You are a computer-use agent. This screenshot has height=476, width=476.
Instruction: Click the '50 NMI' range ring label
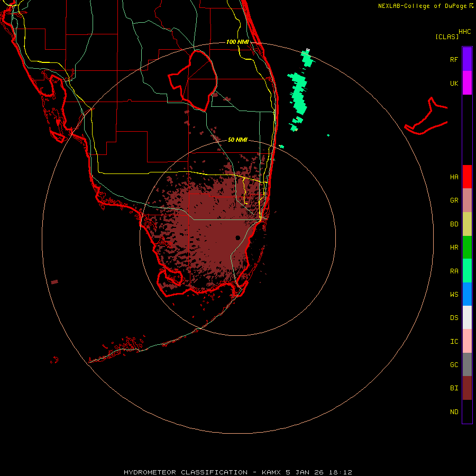(x=237, y=140)
